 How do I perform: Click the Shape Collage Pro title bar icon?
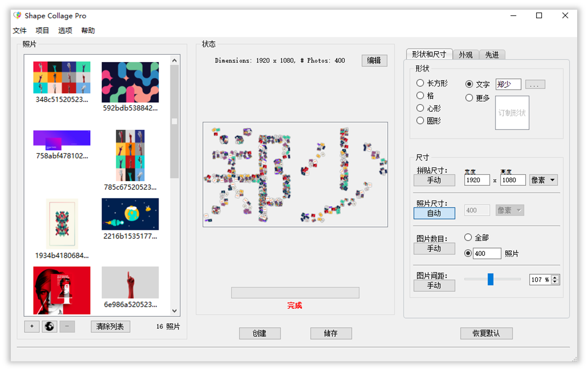(x=18, y=16)
